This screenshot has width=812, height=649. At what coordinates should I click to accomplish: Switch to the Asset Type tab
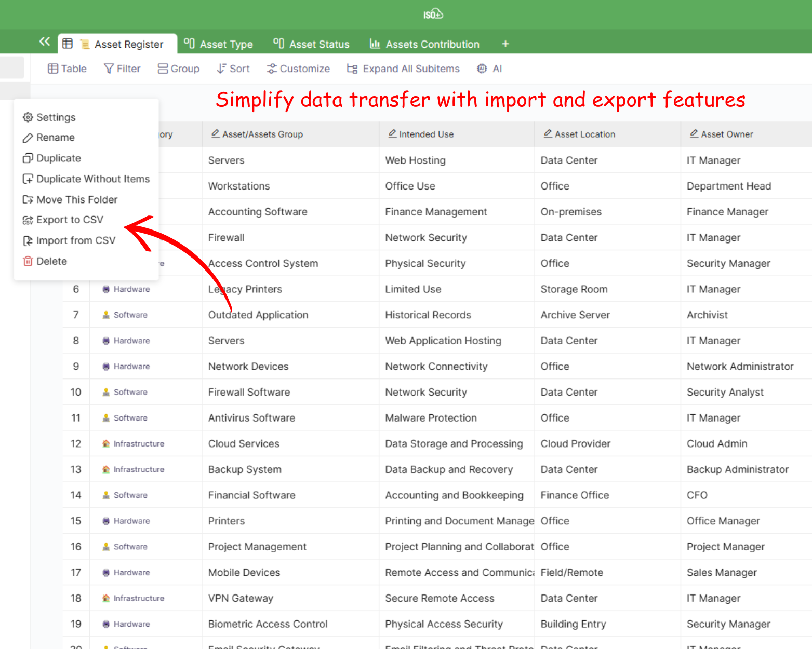pyautogui.click(x=219, y=44)
